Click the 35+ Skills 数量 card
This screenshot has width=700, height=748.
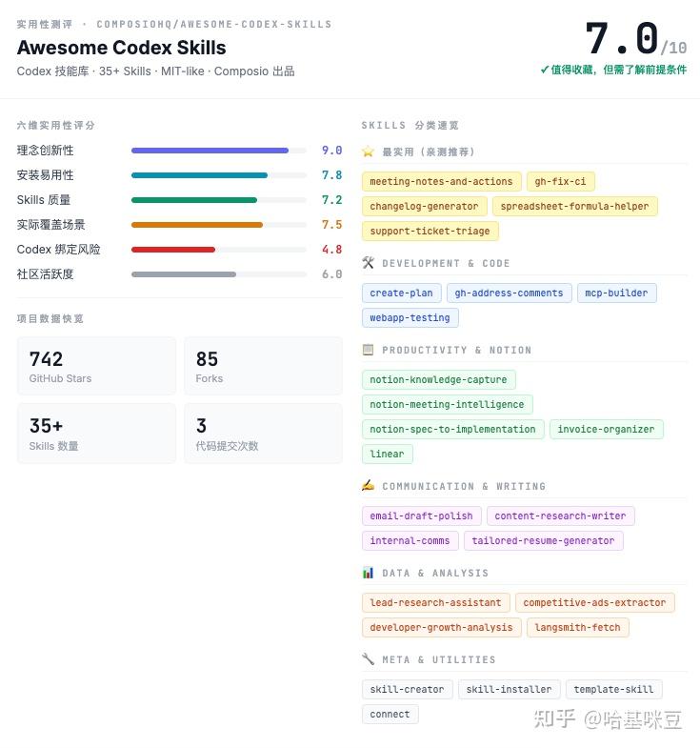pos(96,434)
